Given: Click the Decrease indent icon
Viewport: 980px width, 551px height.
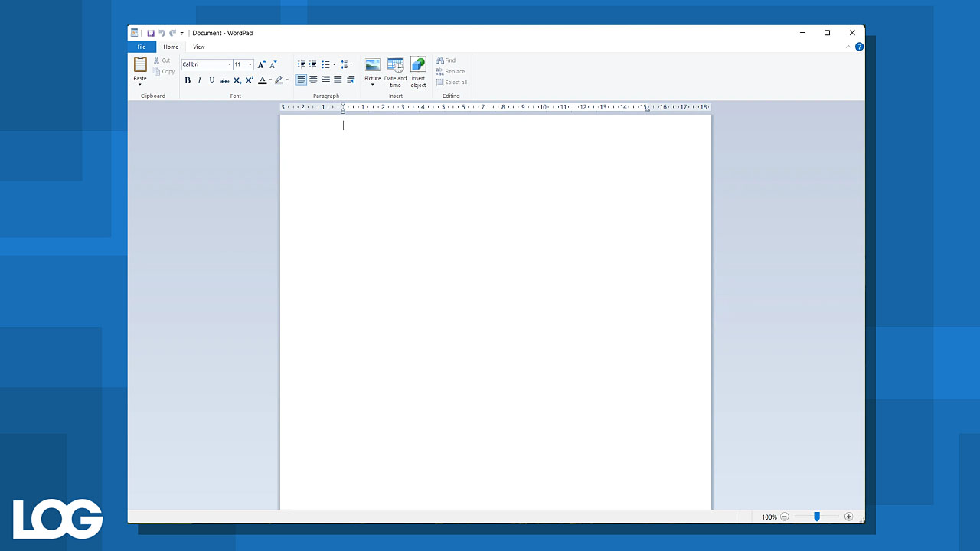Looking at the screenshot, I should [302, 64].
